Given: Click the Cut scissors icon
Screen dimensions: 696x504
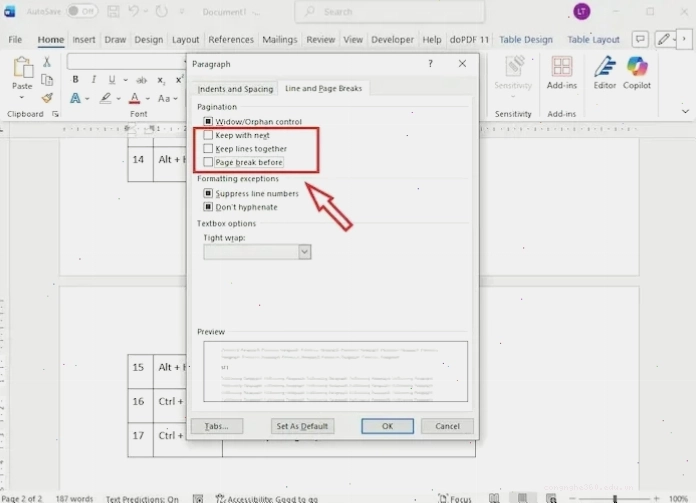Looking at the screenshot, I should point(47,62).
